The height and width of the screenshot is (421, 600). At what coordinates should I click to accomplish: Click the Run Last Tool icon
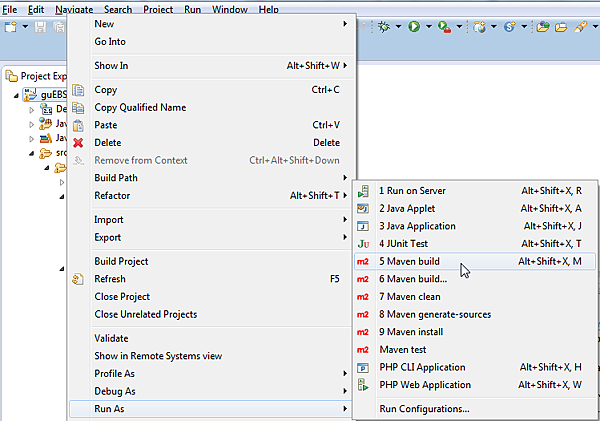pyautogui.click(x=444, y=27)
